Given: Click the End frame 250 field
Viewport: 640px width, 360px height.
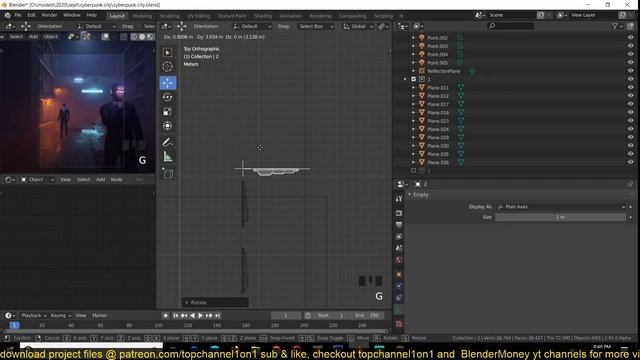Looking at the screenshot, I should coord(367,316).
